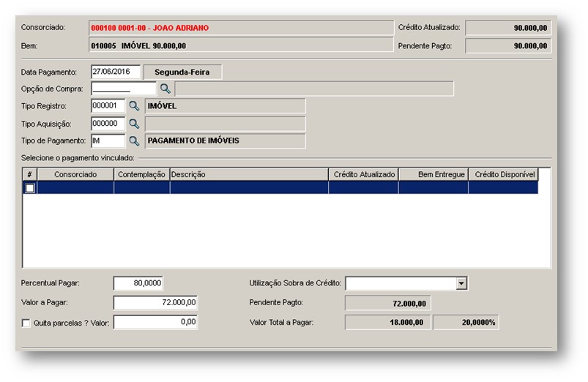Sort by Crédito Disponível column header

click(503, 174)
